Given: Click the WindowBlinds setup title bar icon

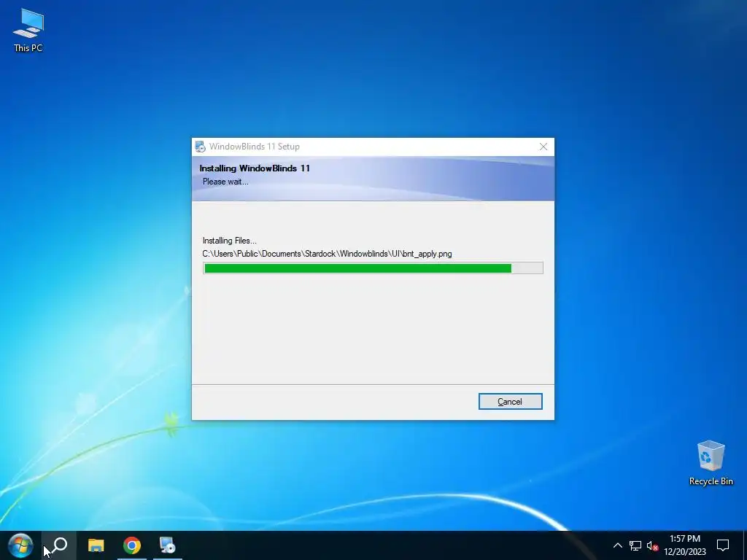Looking at the screenshot, I should coord(200,147).
